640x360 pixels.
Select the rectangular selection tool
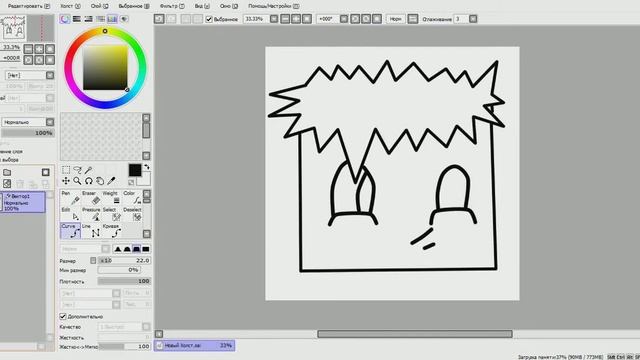point(66,170)
